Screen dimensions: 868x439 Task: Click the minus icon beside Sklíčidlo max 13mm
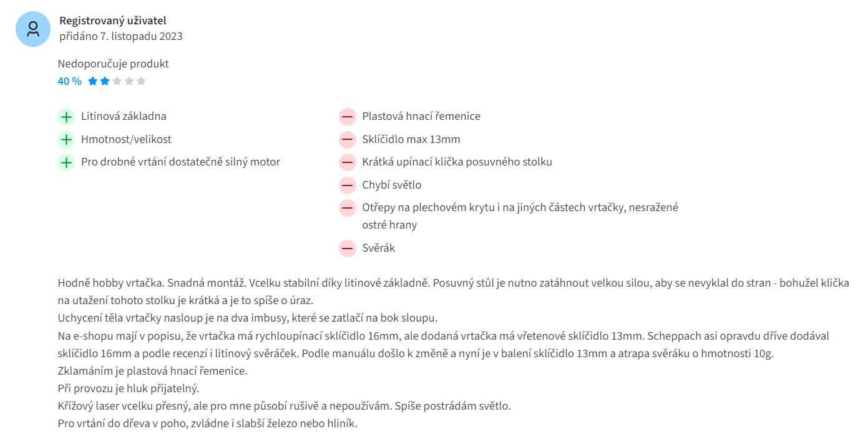click(347, 140)
